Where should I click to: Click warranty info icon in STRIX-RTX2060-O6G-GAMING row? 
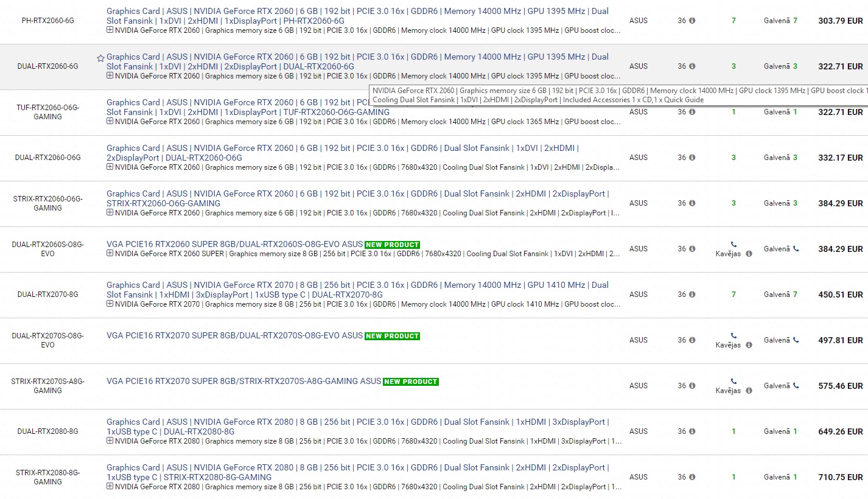[x=692, y=203]
